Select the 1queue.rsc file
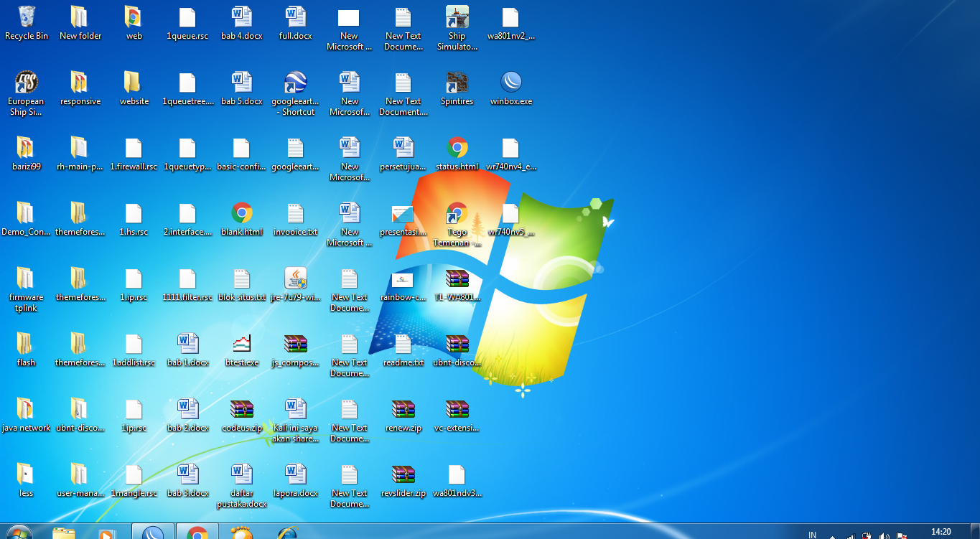 coord(187,17)
